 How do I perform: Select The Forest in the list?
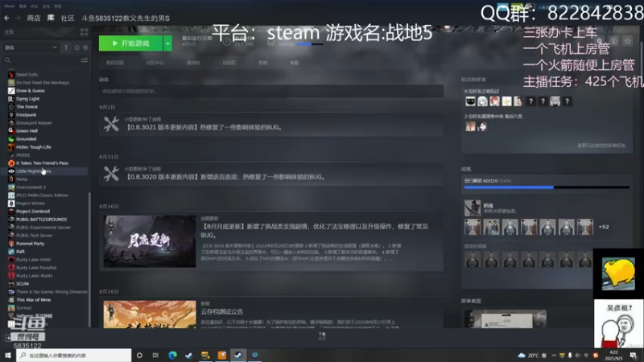coord(27,107)
